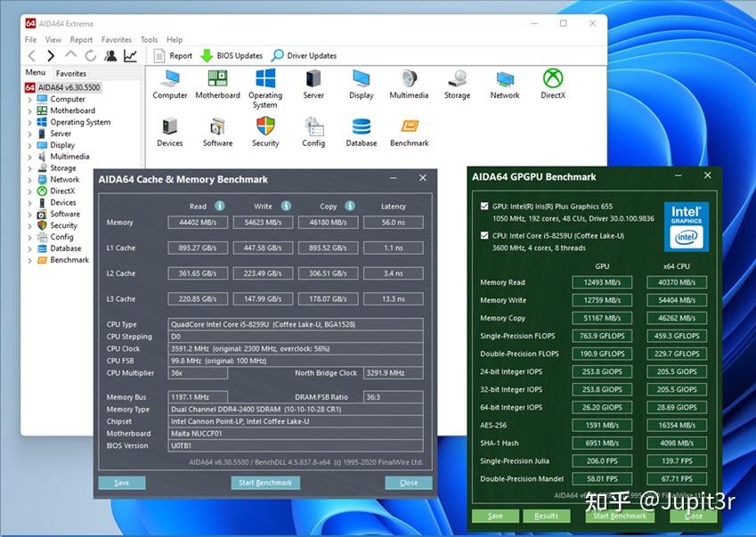
Task: Open the Tools menu
Action: pyautogui.click(x=148, y=39)
